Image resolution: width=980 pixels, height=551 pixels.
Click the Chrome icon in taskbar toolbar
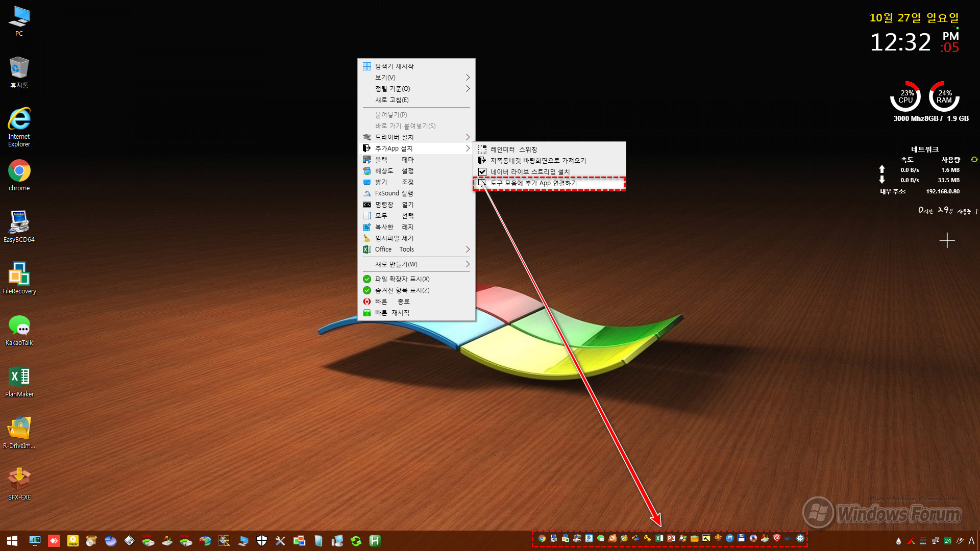point(542,538)
